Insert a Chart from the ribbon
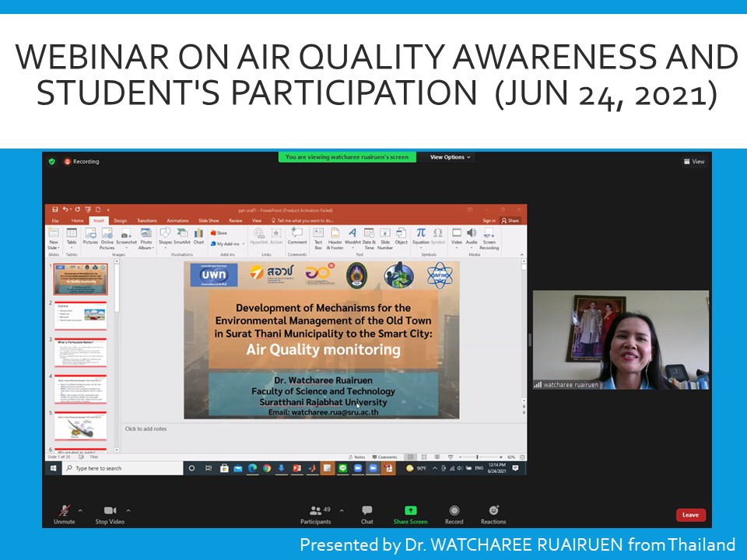 (198, 236)
